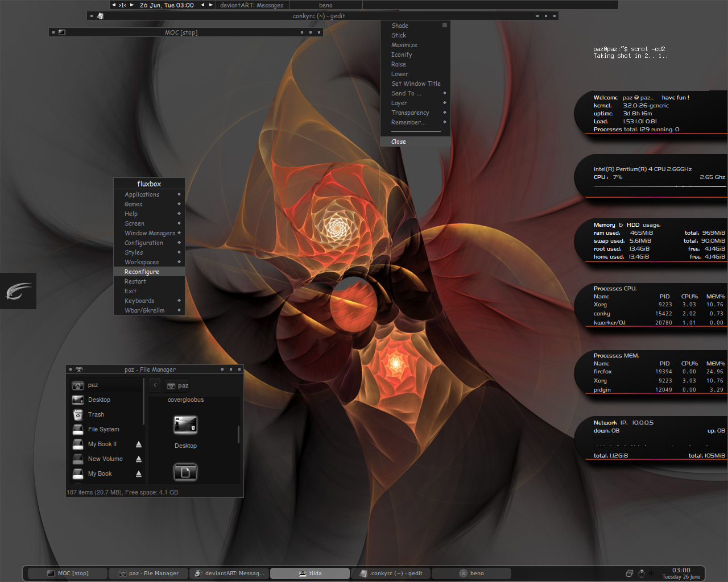
Task: Expand Applications in fluxbox menu
Action: tap(149, 194)
